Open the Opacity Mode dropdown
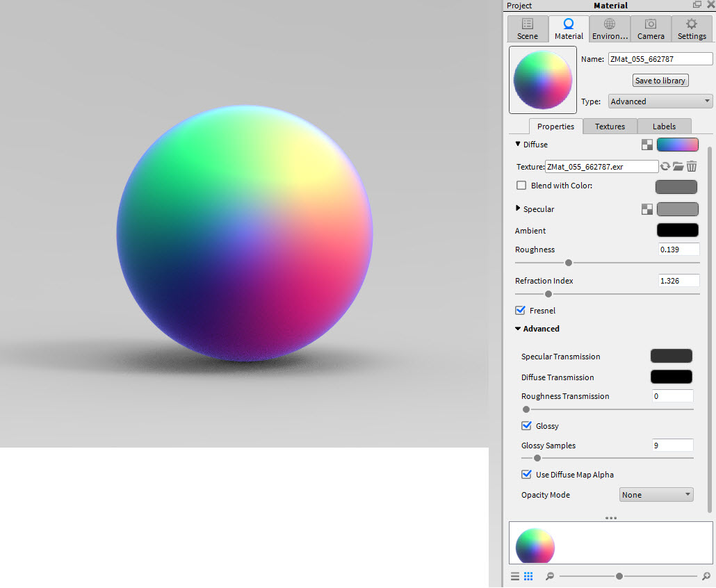The height and width of the screenshot is (588, 716). tap(656, 495)
